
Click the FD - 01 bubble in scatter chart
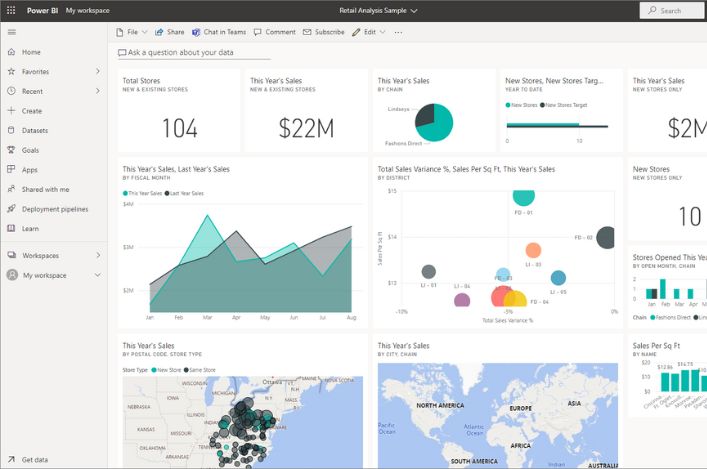[x=523, y=197]
